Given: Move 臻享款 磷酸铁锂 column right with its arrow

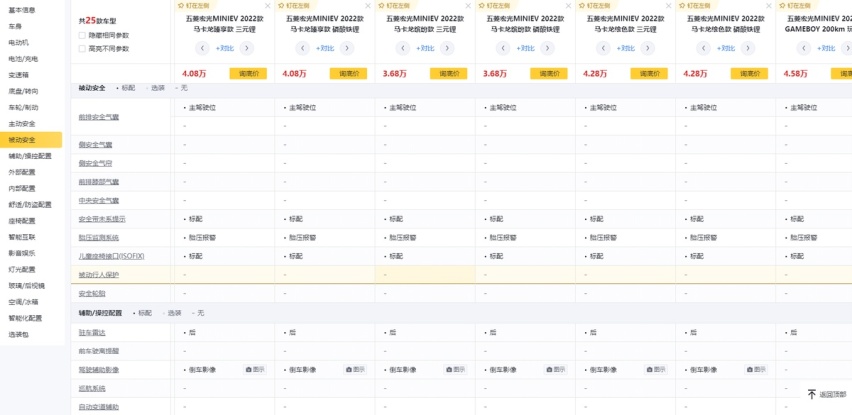Looking at the screenshot, I should coord(347,48).
